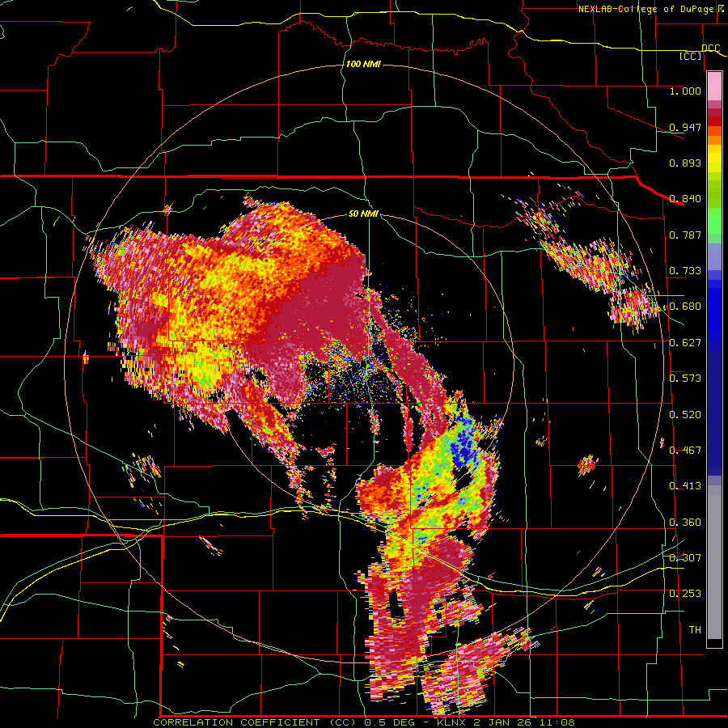Click the 0.787 scale value
Screen dimensions: 728x728
[685, 235]
